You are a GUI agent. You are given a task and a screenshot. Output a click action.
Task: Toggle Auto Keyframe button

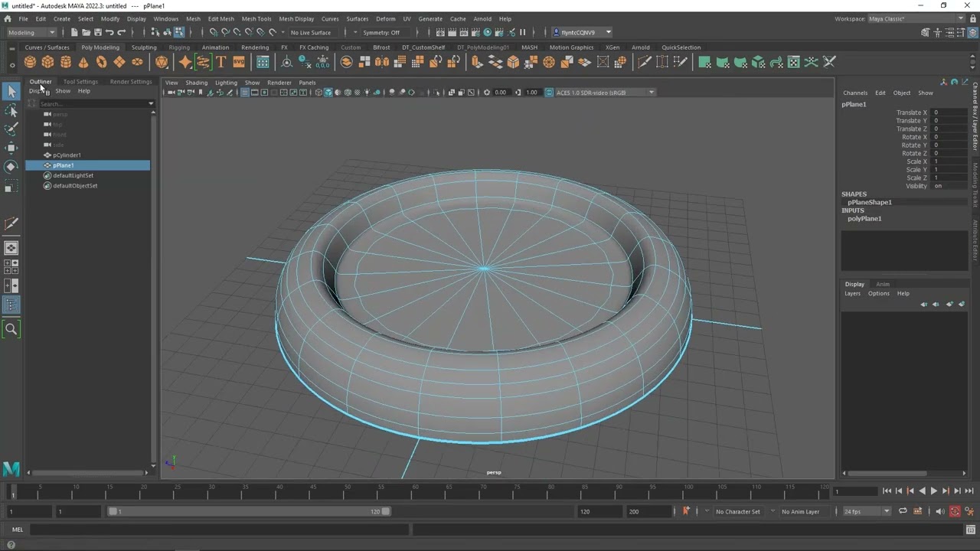(x=955, y=511)
